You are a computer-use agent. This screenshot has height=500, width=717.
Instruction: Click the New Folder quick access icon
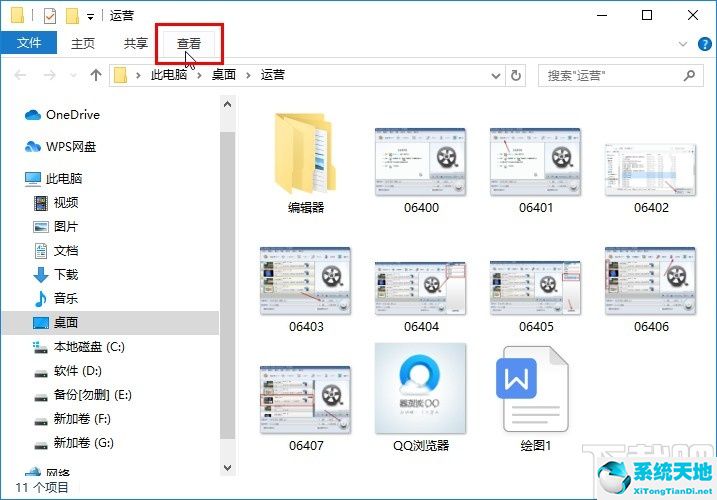coord(72,16)
